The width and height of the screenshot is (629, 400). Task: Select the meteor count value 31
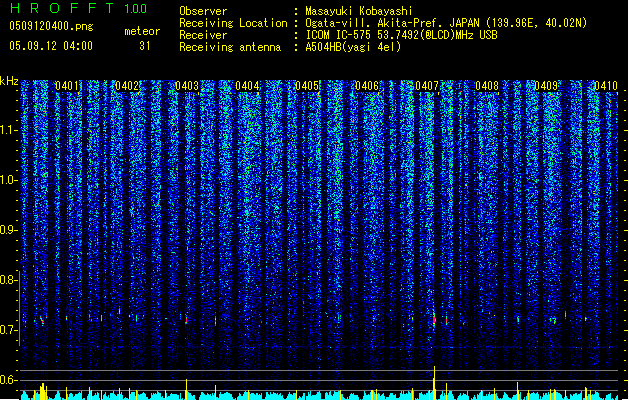[145, 46]
